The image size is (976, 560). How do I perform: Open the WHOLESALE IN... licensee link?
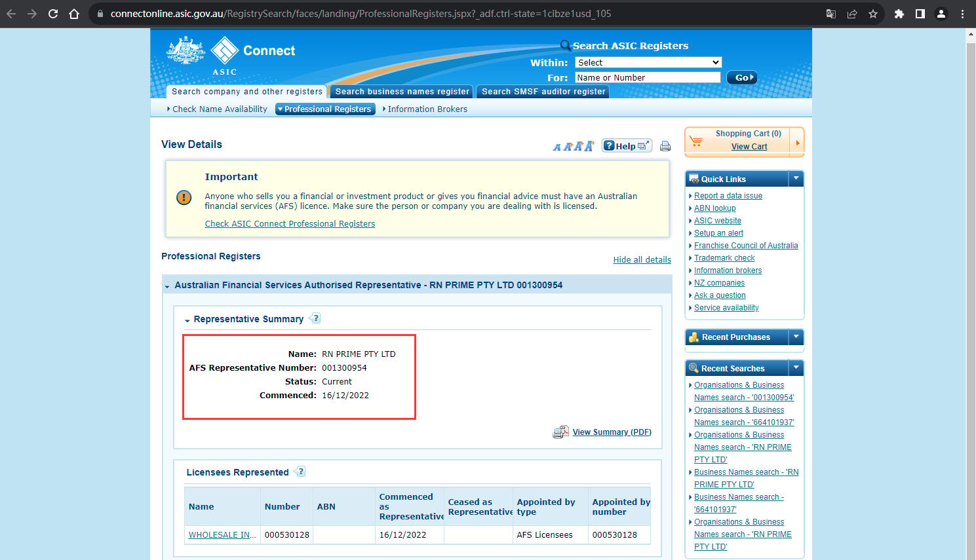pos(222,535)
